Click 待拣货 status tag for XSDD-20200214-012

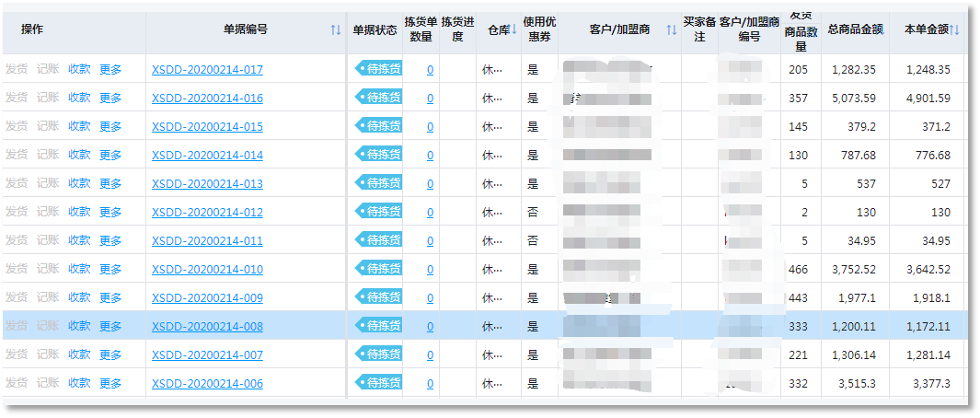[378, 212]
